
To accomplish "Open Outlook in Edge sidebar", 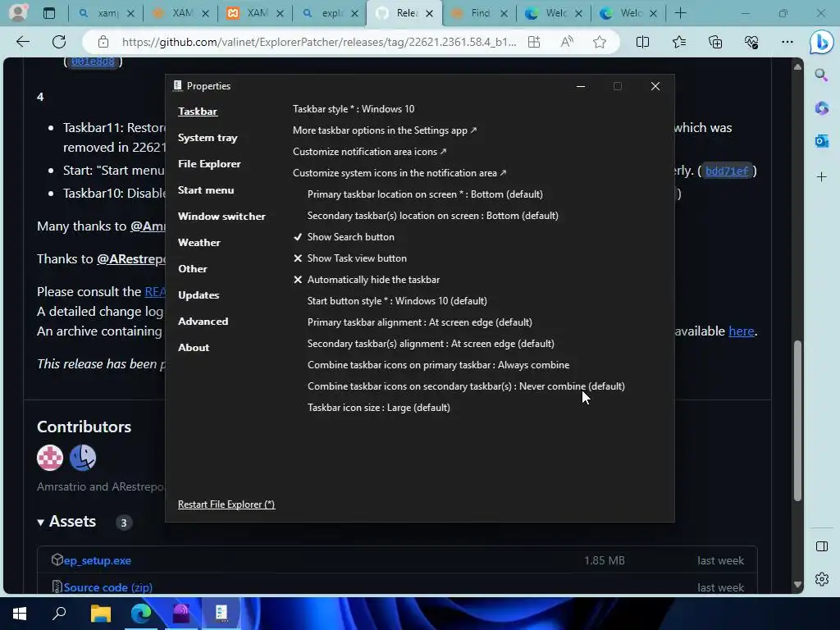I will click(x=821, y=141).
